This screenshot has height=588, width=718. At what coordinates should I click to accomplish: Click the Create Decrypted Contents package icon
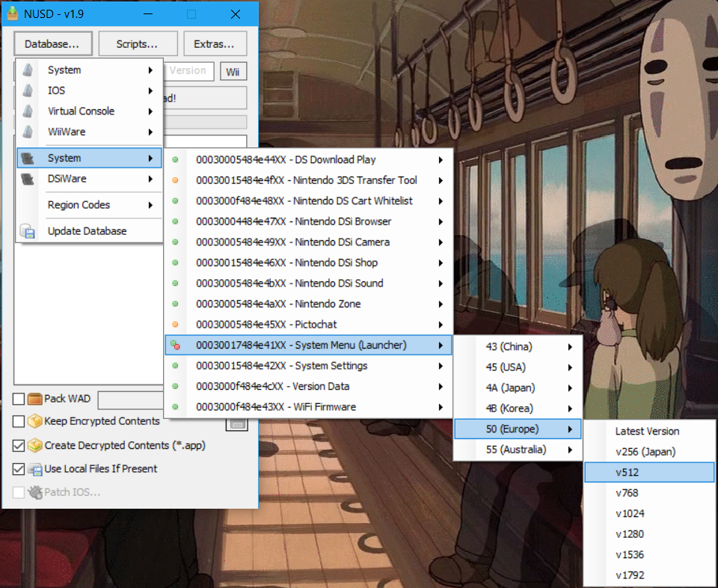(35, 445)
